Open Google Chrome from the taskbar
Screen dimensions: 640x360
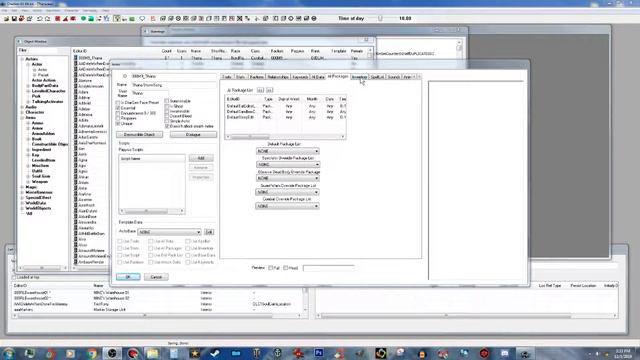(x=92, y=353)
